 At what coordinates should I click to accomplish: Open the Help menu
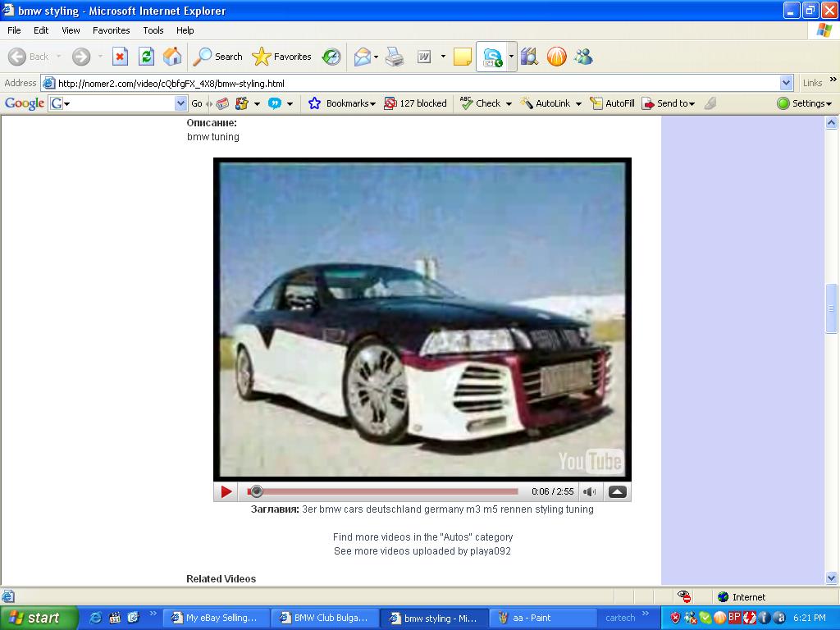pyautogui.click(x=185, y=30)
